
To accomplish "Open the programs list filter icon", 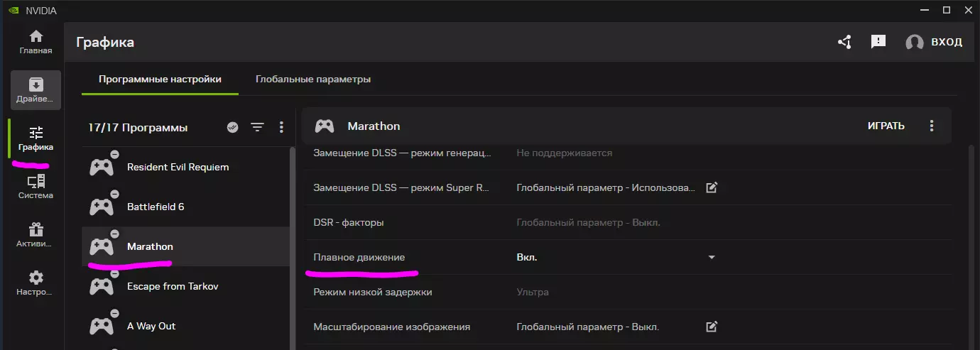I will coord(257,127).
